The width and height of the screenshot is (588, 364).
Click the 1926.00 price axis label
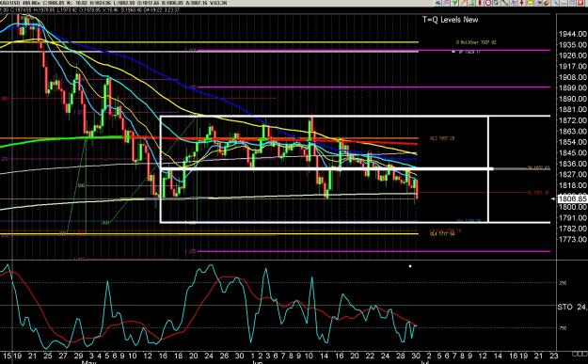pyautogui.click(x=573, y=55)
